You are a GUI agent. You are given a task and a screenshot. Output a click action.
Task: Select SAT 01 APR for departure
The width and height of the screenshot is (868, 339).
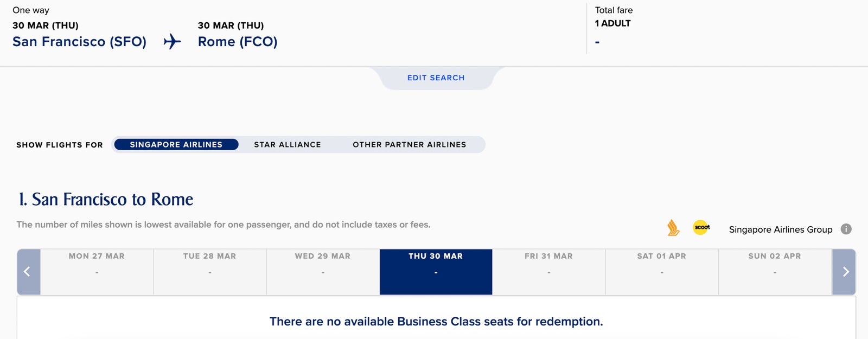click(x=661, y=271)
